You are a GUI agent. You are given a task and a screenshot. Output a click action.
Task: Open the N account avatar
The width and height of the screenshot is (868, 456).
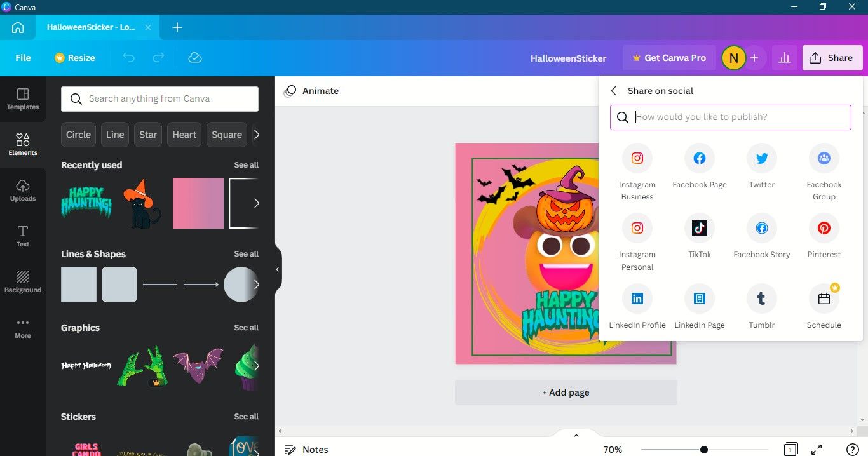click(x=733, y=58)
